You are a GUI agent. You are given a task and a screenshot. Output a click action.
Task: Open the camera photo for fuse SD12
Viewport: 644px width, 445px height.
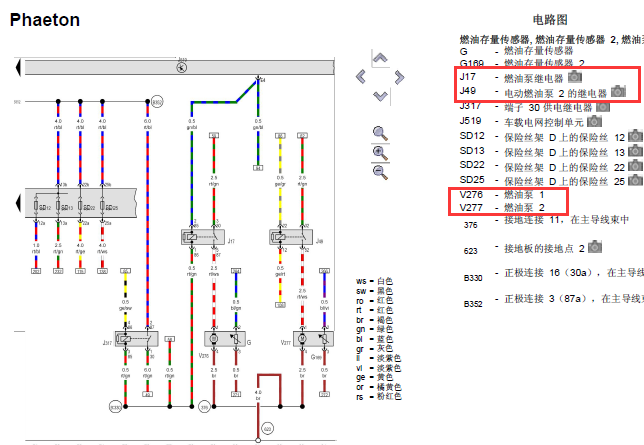click(x=635, y=136)
